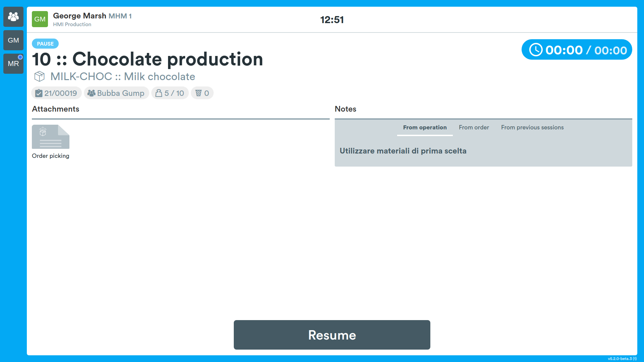Click the Chocolate production title

(148, 59)
